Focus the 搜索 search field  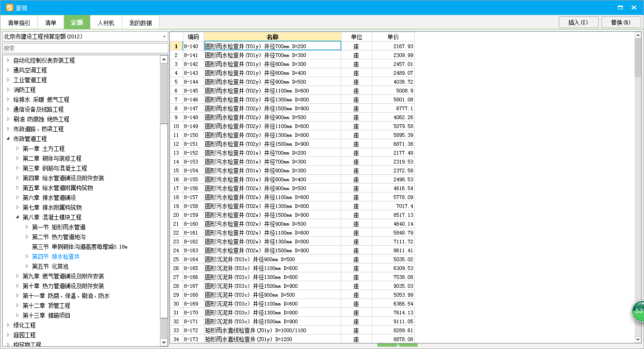click(85, 48)
